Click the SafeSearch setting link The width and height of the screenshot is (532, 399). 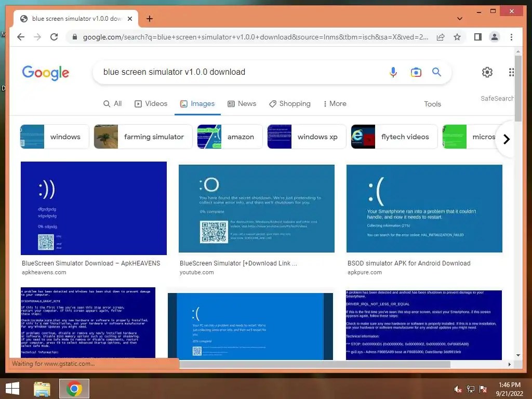tap(497, 98)
